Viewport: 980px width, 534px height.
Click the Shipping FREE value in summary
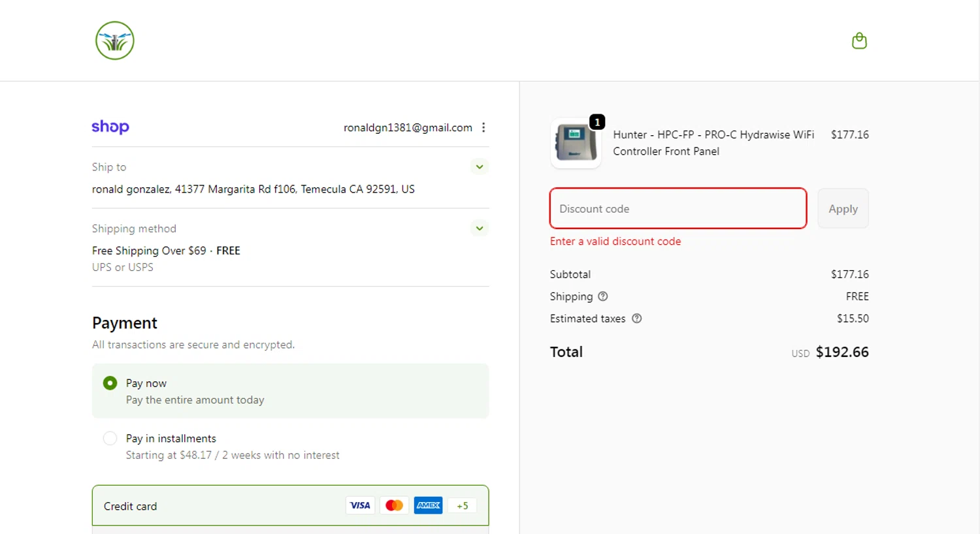point(857,296)
